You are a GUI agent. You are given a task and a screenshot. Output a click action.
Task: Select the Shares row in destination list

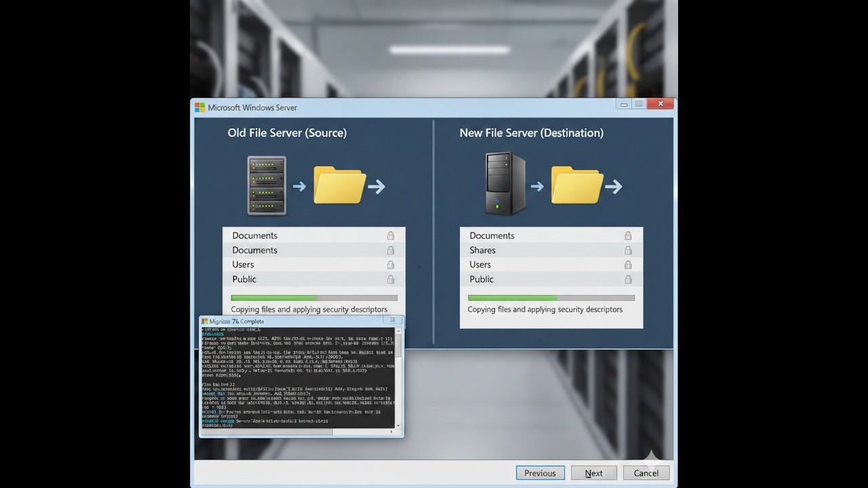[x=551, y=250]
